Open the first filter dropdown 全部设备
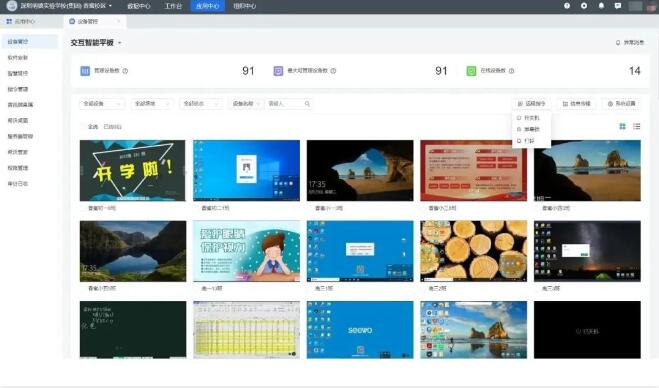This screenshot has height=388, width=659. coord(102,104)
